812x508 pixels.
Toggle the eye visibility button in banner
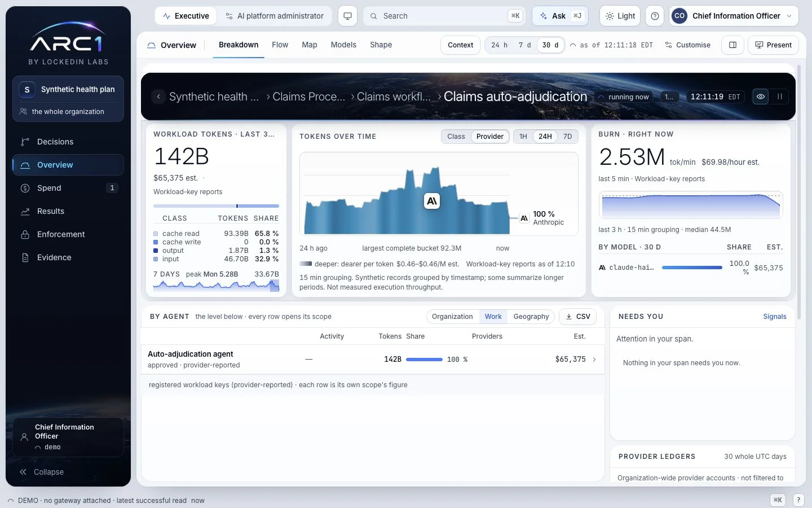coord(760,97)
